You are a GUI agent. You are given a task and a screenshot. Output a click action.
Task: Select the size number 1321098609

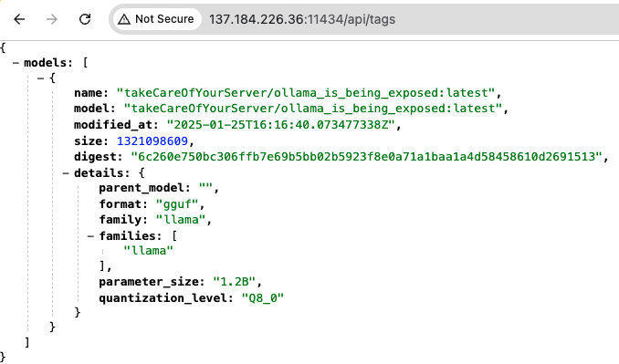(x=152, y=140)
